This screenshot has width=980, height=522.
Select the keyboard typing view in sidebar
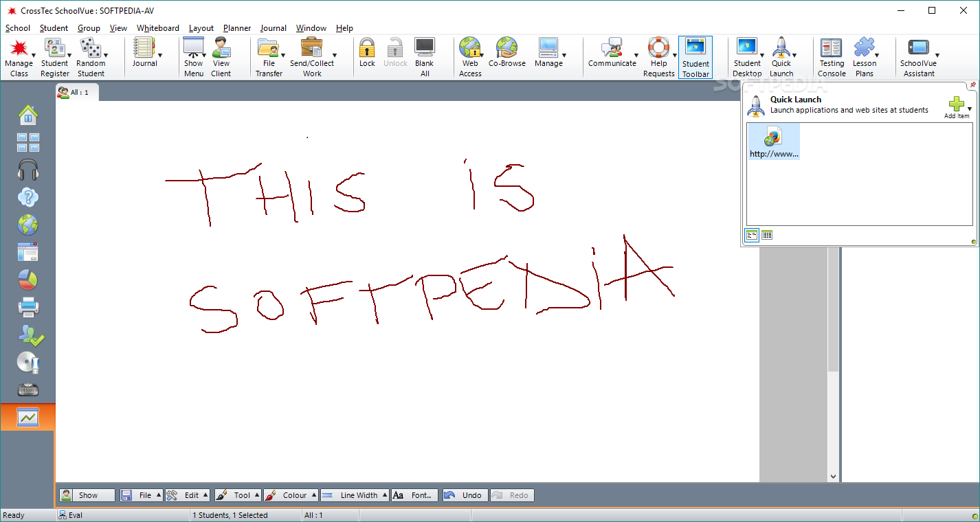click(x=27, y=389)
